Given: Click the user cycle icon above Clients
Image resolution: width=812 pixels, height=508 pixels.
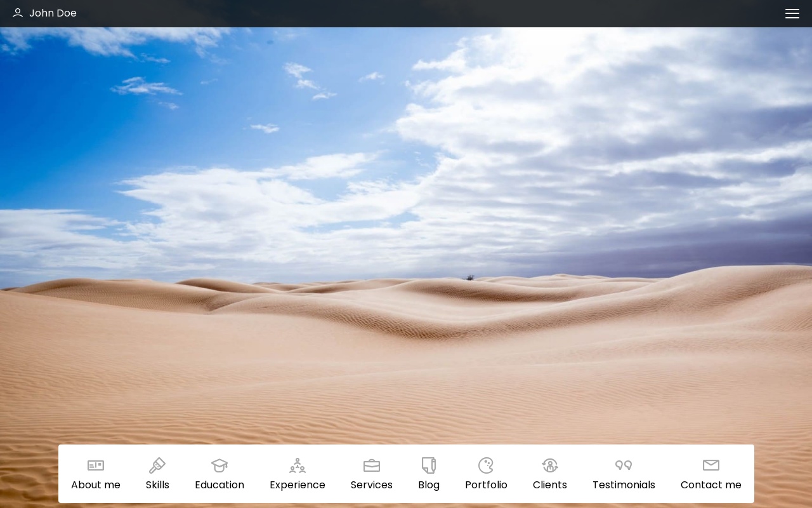Looking at the screenshot, I should click(x=550, y=465).
